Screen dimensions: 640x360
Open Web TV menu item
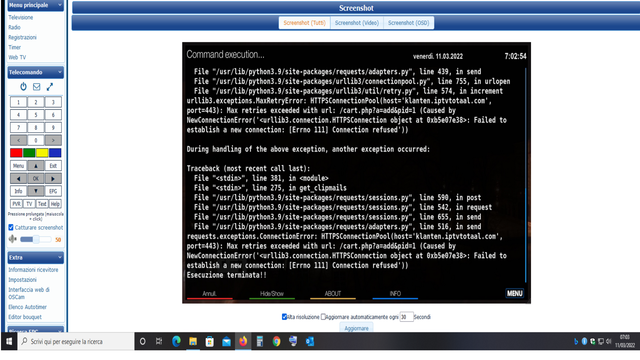click(x=17, y=58)
